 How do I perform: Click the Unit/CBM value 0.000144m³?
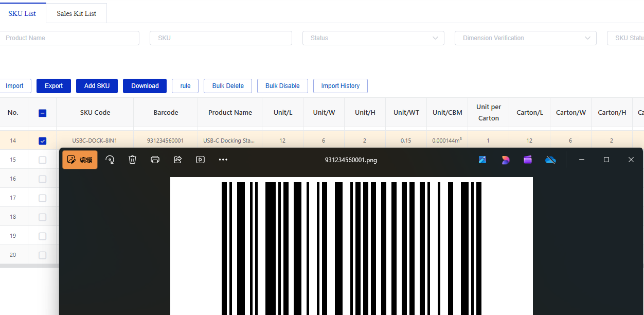coord(447,141)
